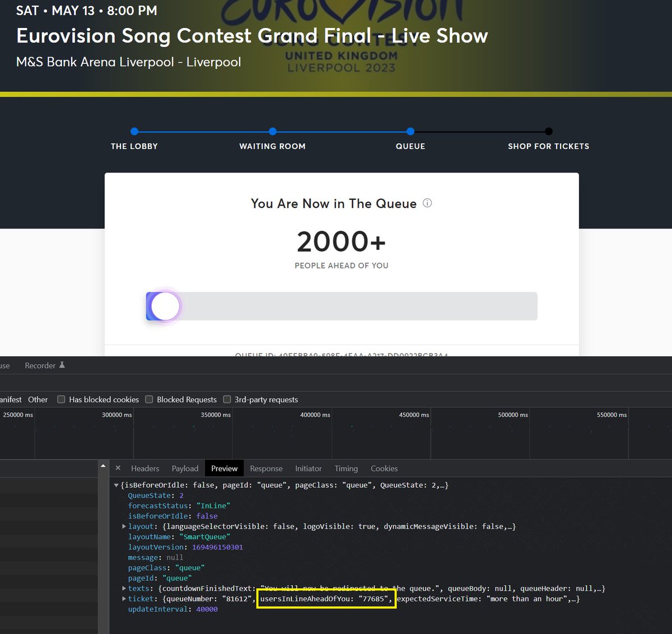Click the Recorder flask icon

(62, 365)
